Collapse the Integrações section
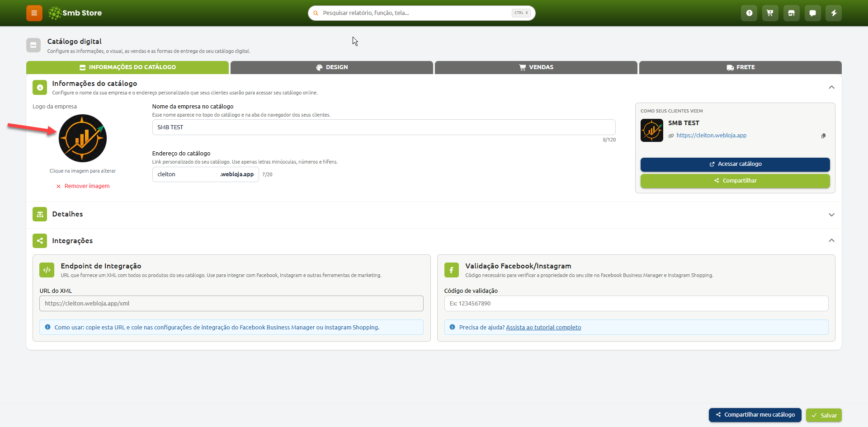The image size is (868, 427). 831,240
